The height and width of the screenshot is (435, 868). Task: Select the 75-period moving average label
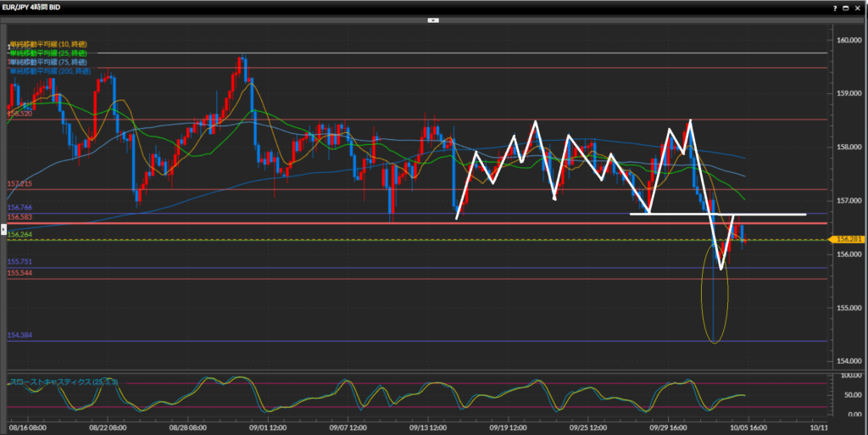tap(47, 62)
